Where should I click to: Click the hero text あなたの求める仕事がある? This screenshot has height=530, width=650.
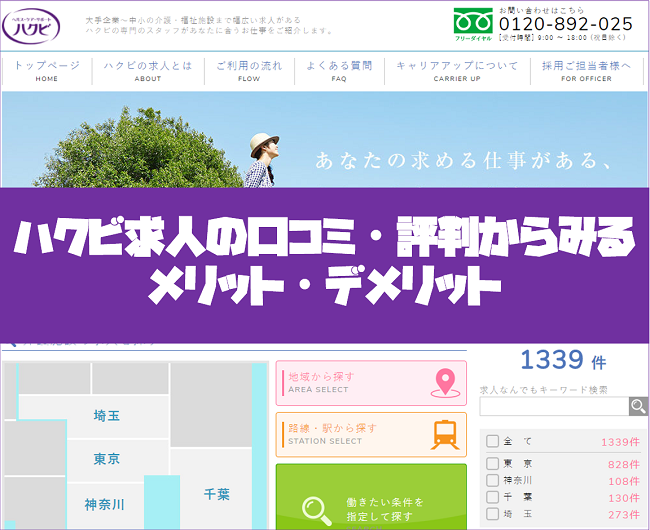[463, 161]
